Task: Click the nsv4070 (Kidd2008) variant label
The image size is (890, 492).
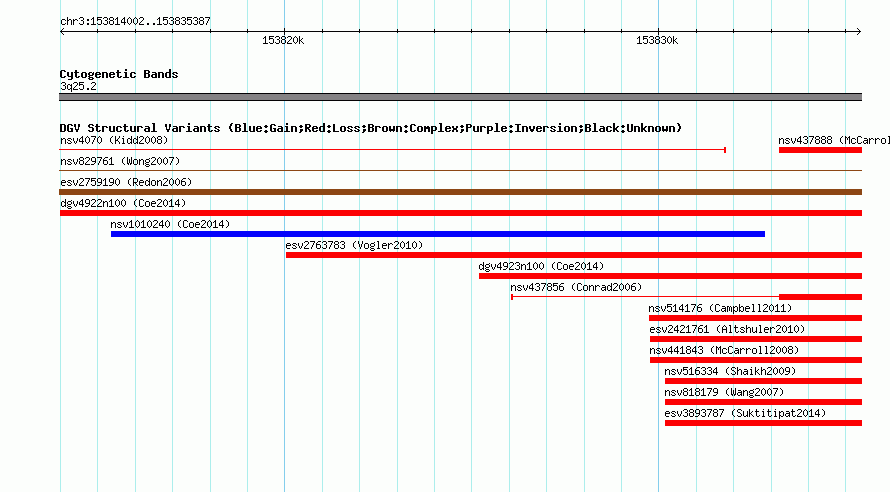Action: (x=114, y=140)
